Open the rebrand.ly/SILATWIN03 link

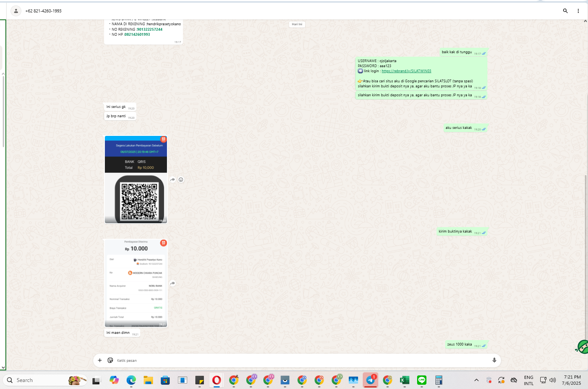[x=406, y=71]
